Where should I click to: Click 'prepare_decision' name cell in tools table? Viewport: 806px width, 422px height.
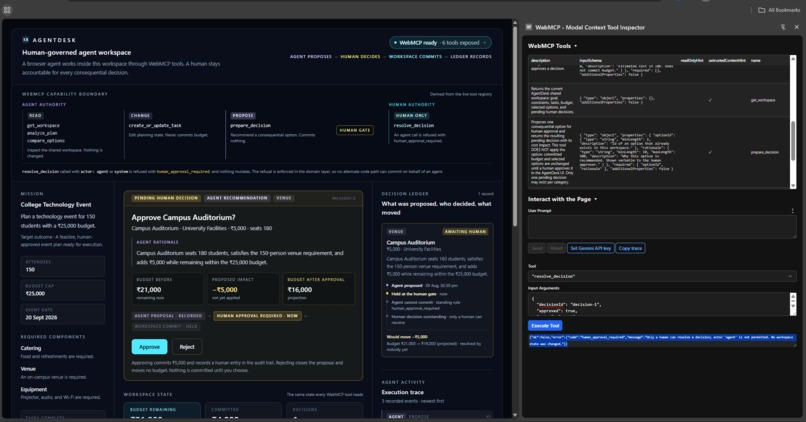[764, 152]
